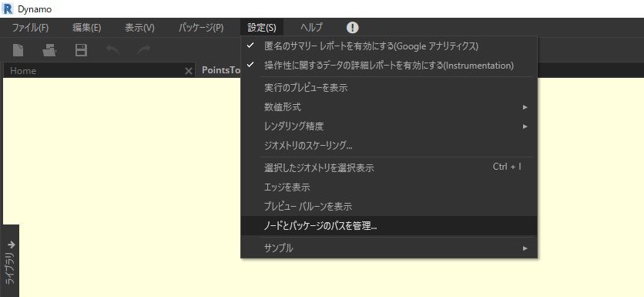Click the exclamation notification icon
Image resolution: width=644 pixels, height=297 pixels.
pos(352,28)
